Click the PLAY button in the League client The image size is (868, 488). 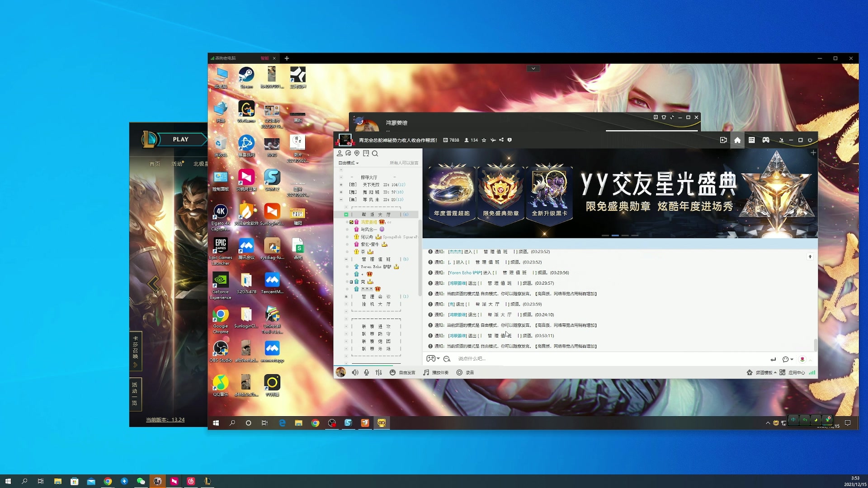point(180,139)
